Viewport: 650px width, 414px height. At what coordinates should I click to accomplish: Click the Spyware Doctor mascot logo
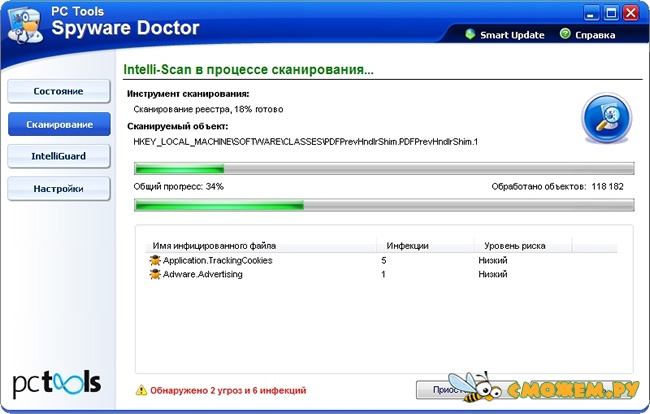tap(25, 25)
